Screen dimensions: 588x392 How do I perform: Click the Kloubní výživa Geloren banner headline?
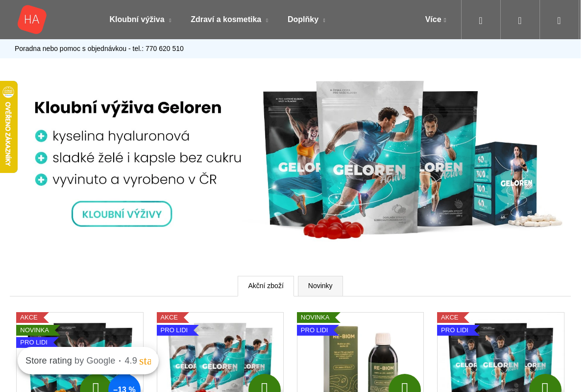pyautogui.click(x=128, y=108)
